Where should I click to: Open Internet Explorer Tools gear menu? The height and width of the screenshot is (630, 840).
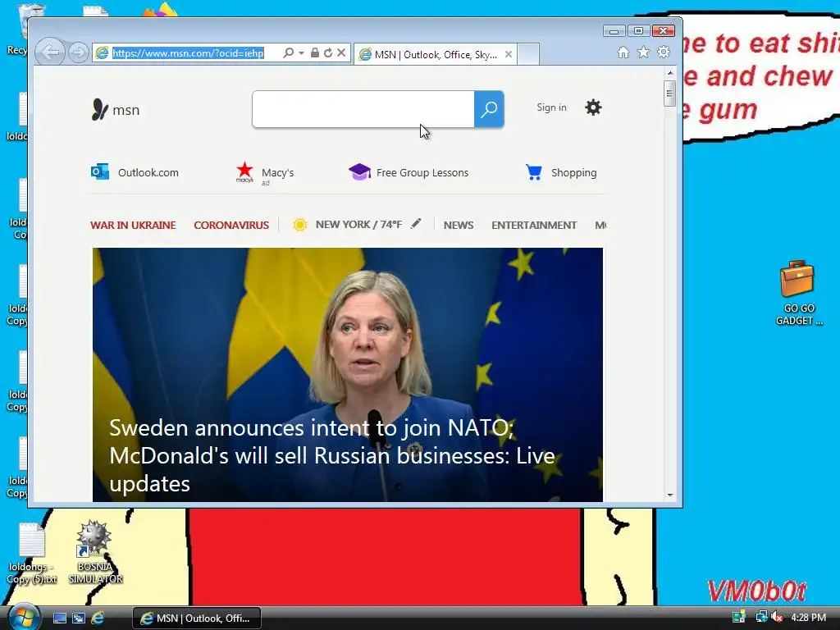[664, 52]
